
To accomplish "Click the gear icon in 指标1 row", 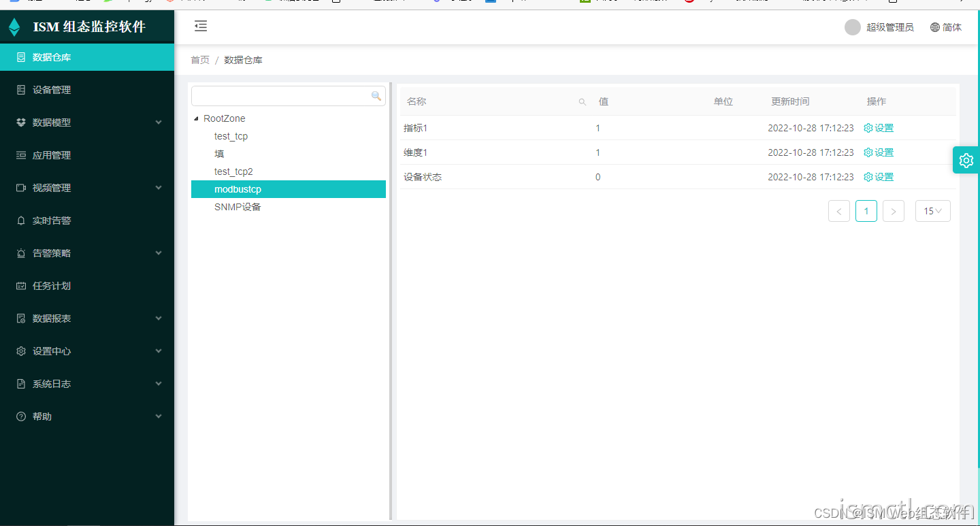I will coord(868,128).
